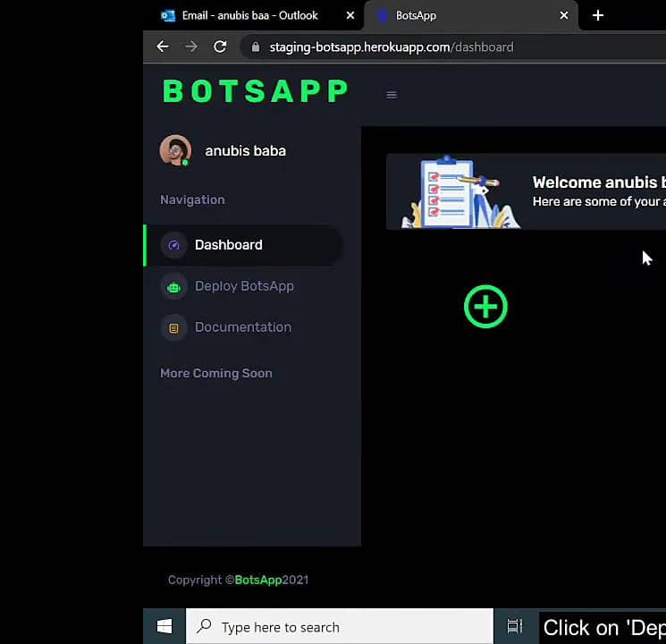Click the BotsApp link in the footer
This screenshot has width=666, height=644.
tap(258, 580)
